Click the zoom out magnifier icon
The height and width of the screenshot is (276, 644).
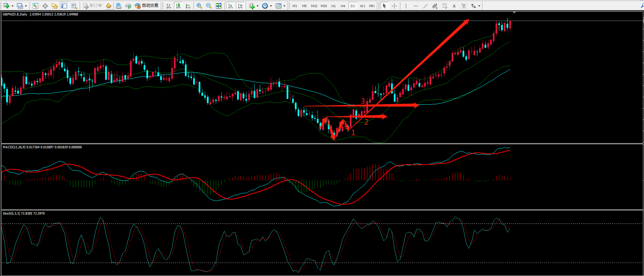click(209, 6)
